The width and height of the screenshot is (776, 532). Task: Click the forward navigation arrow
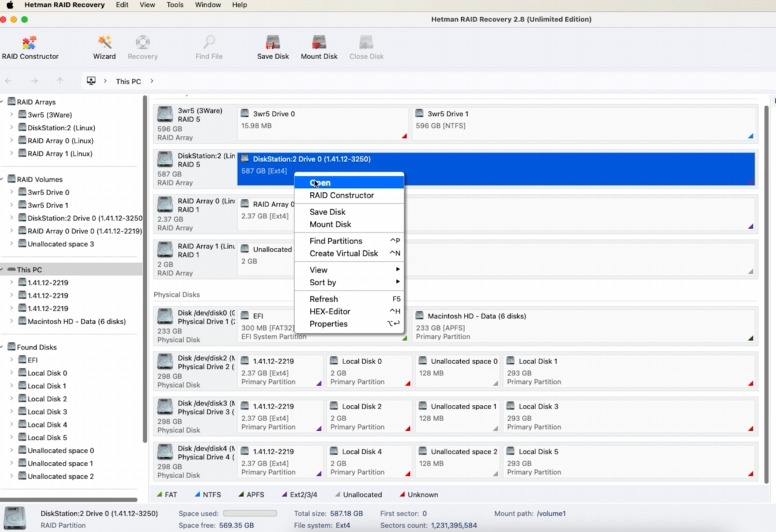pyautogui.click(x=34, y=81)
